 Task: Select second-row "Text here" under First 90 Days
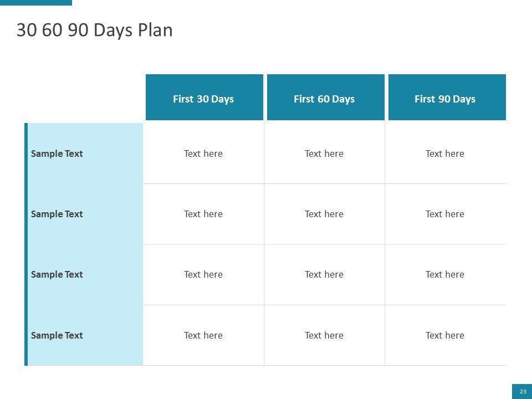click(x=445, y=214)
